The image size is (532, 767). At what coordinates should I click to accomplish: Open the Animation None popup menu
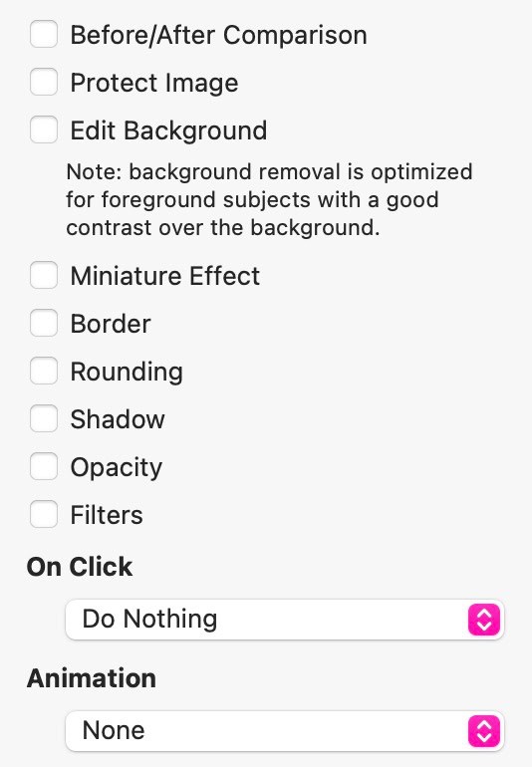(x=285, y=731)
